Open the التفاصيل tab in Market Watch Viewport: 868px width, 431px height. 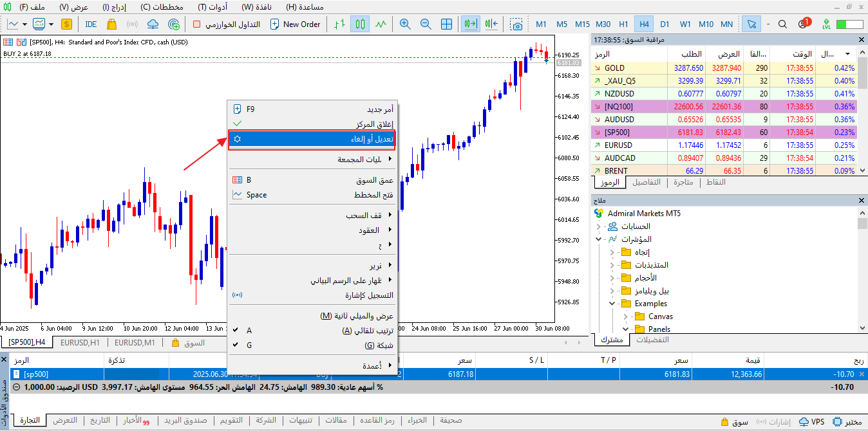point(646,182)
